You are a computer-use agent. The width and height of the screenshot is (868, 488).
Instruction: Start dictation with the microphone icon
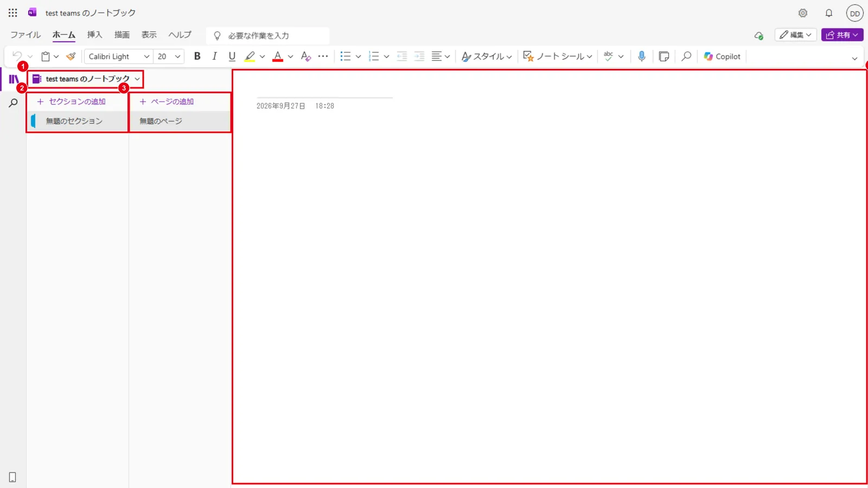pos(642,56)
